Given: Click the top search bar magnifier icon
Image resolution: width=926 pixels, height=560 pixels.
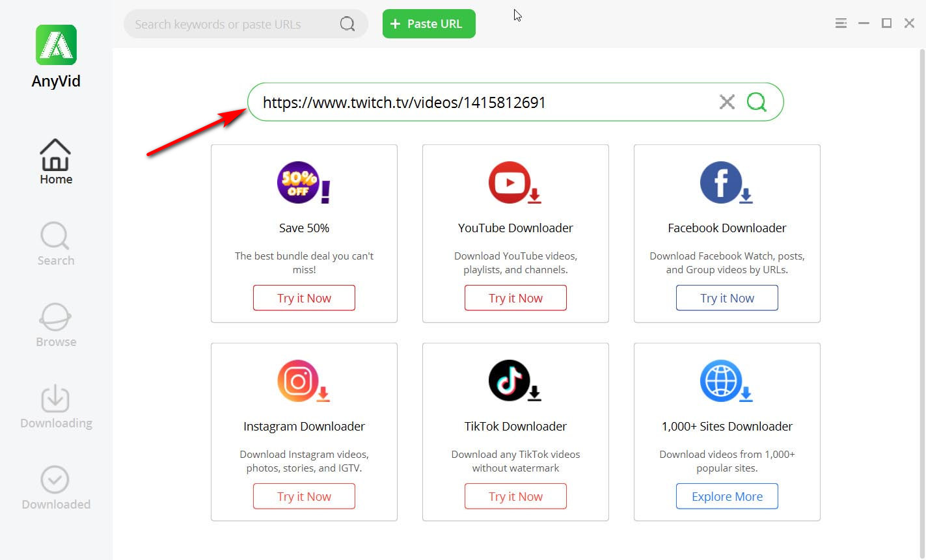Looking at the screenshot, I should point(347,24).
